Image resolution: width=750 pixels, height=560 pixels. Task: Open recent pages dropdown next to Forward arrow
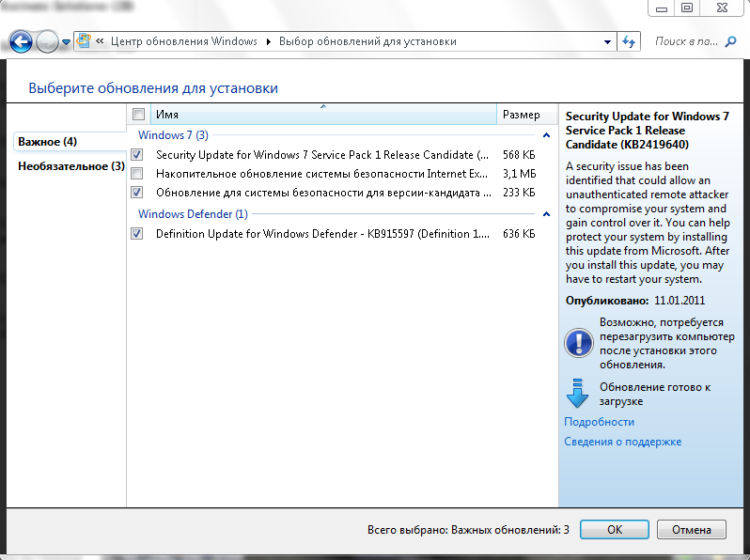pos(66,42)
